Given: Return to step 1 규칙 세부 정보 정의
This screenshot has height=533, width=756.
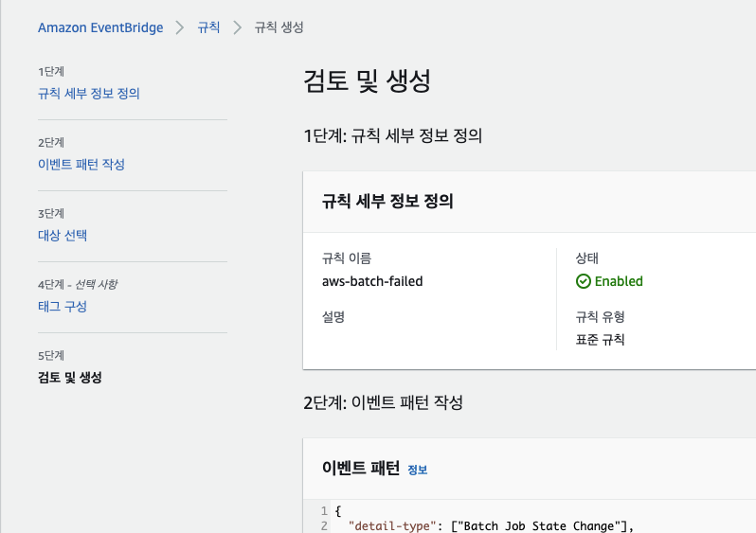Looking at the screenshot, I should 89,93.
